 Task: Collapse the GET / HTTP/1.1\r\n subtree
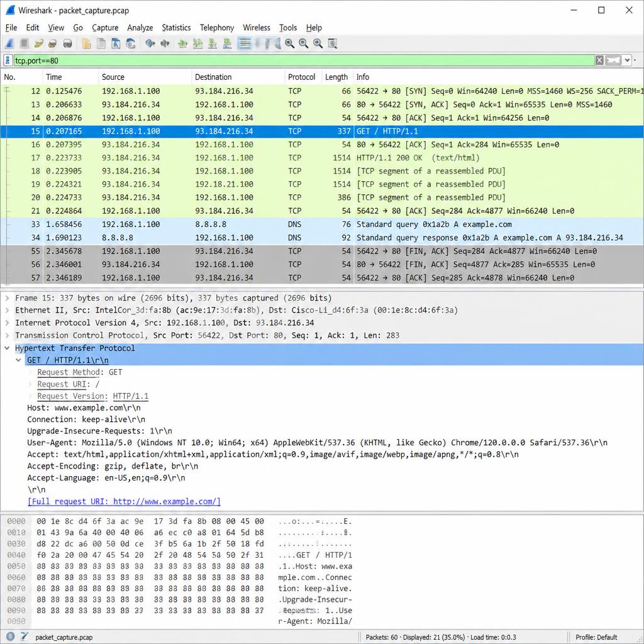[18, 360]
